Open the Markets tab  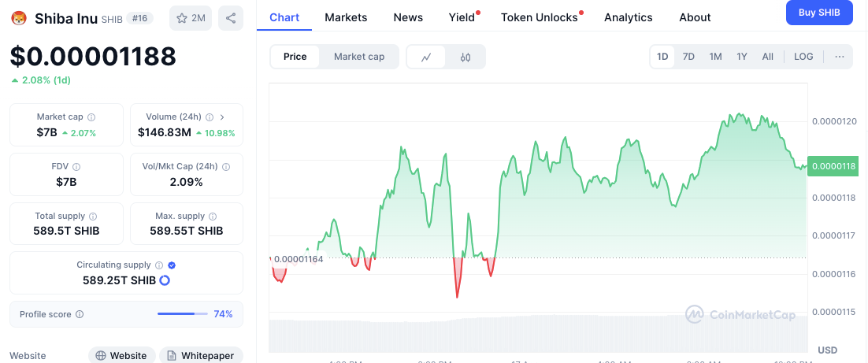click(x=346, y=17)
